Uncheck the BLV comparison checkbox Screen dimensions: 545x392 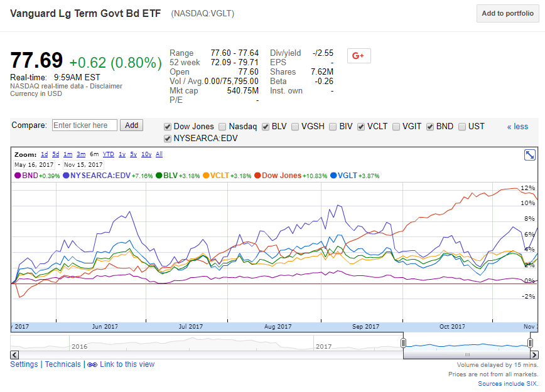(266, 127)
